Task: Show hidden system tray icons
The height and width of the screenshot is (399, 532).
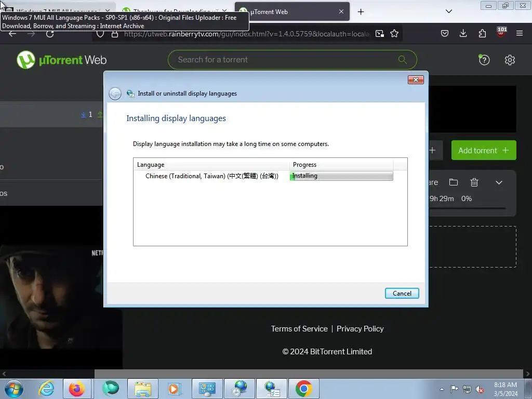Action: pos(442,389)
